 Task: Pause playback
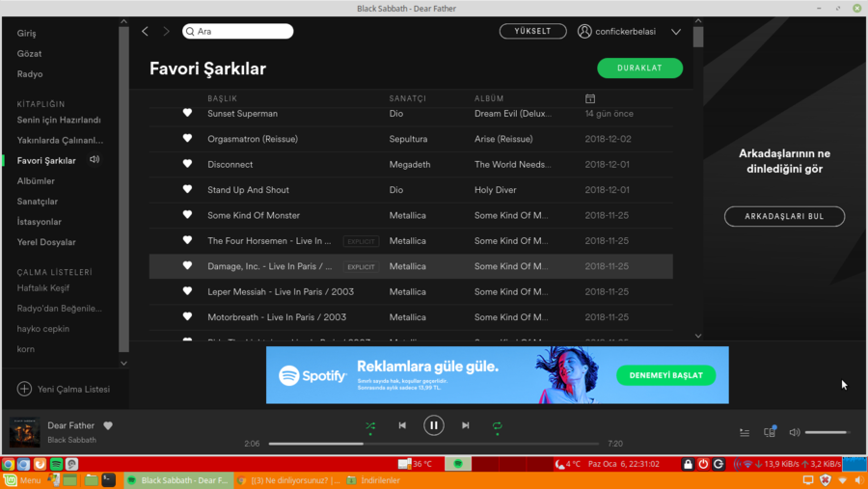[433, 425]
